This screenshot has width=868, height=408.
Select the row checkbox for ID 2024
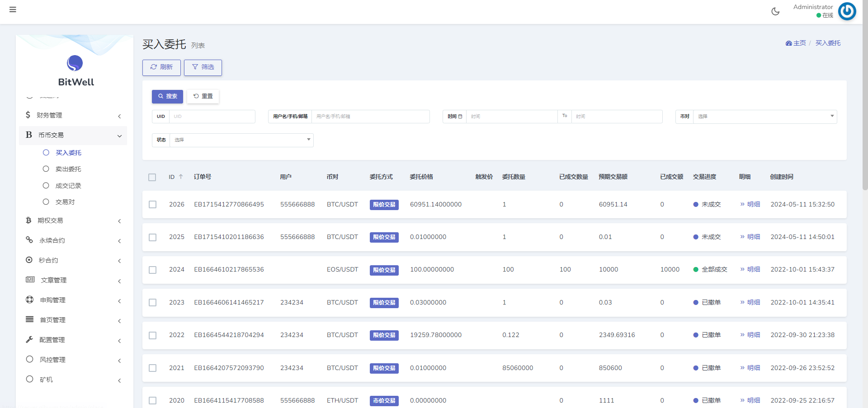[x=153, y=270]
